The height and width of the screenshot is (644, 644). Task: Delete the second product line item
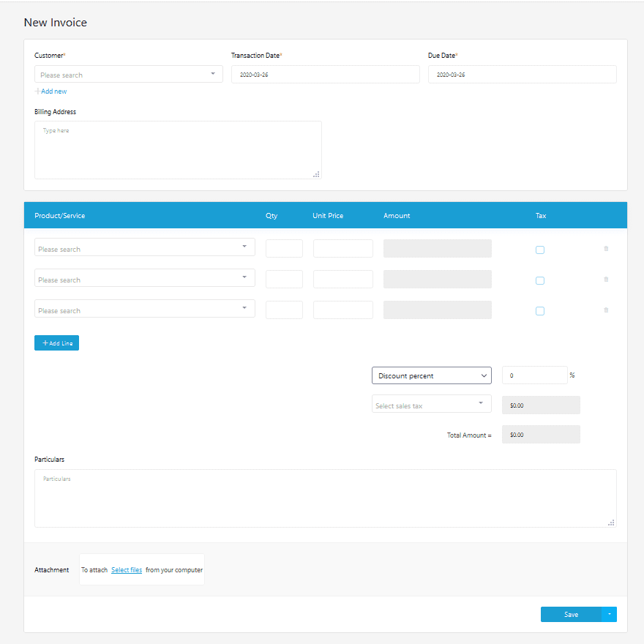pos(605,280)
